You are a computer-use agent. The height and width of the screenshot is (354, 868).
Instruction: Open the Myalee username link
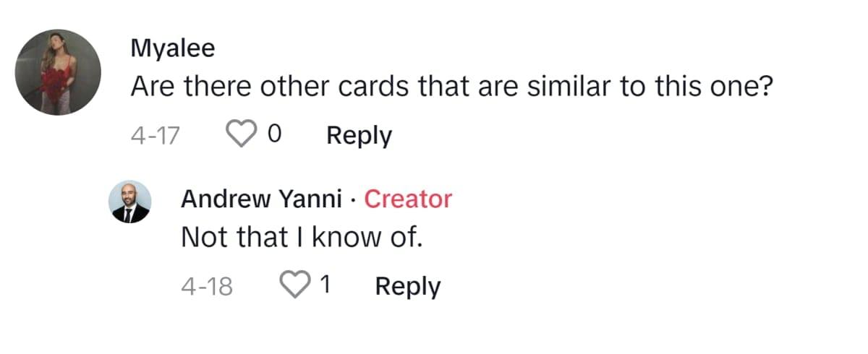(x=173, y=48)
